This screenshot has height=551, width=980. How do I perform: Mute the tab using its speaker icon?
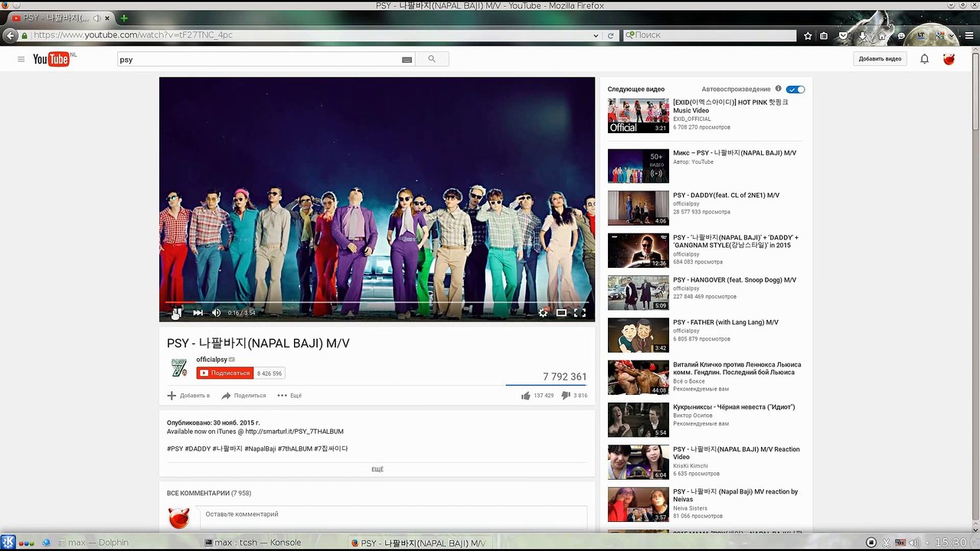point(96,18)
